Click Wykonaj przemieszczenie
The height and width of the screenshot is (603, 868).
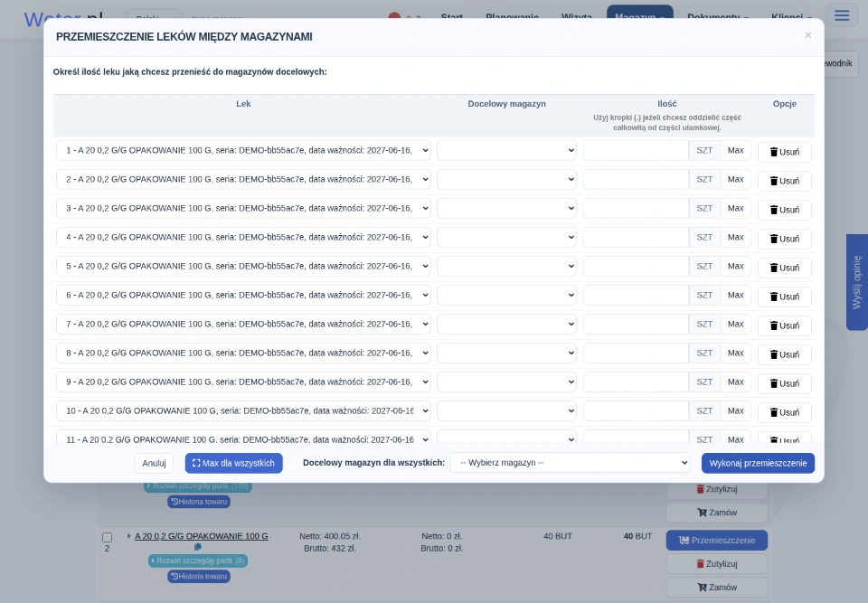(x=758, y=463)
